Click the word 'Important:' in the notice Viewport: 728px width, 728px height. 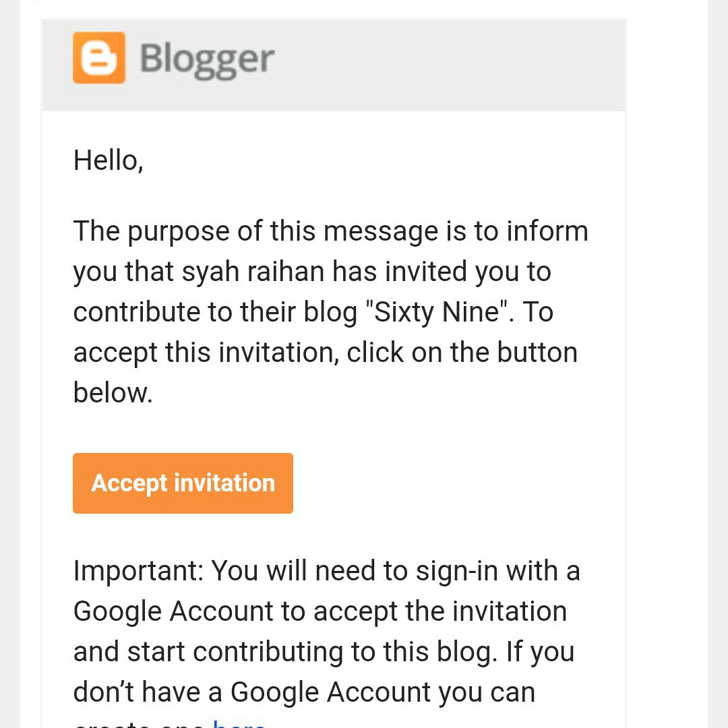pos(138,571)
